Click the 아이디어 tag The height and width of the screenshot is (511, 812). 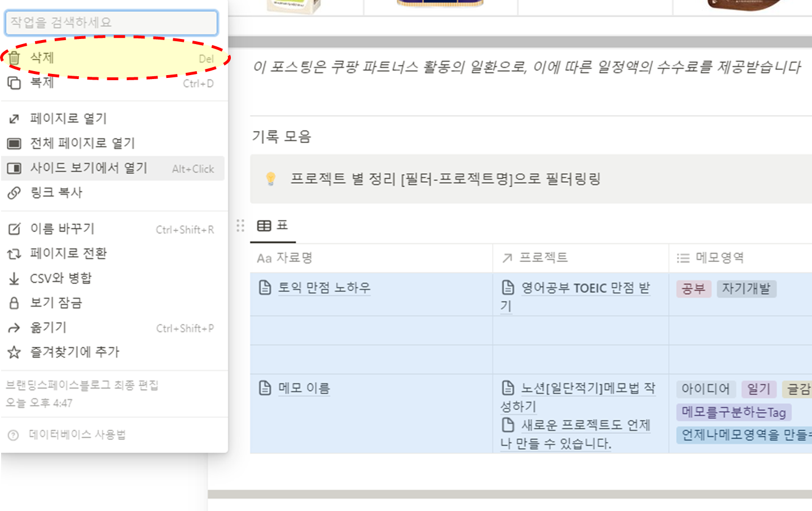tap(705, 389)
